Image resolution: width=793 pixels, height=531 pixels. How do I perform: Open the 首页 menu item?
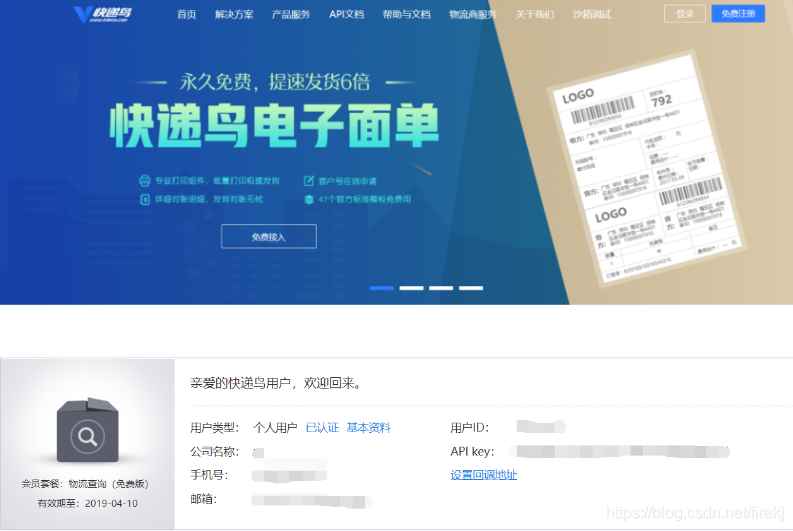pyautogui.click(x=186, y=14)
